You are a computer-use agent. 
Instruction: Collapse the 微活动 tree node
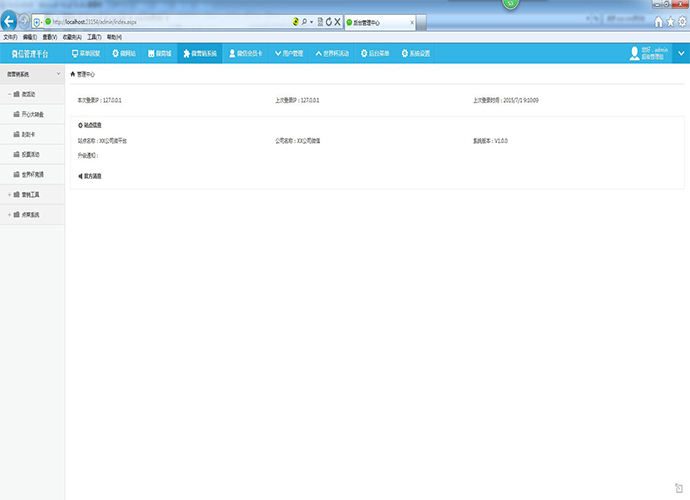tap(9, 94)
